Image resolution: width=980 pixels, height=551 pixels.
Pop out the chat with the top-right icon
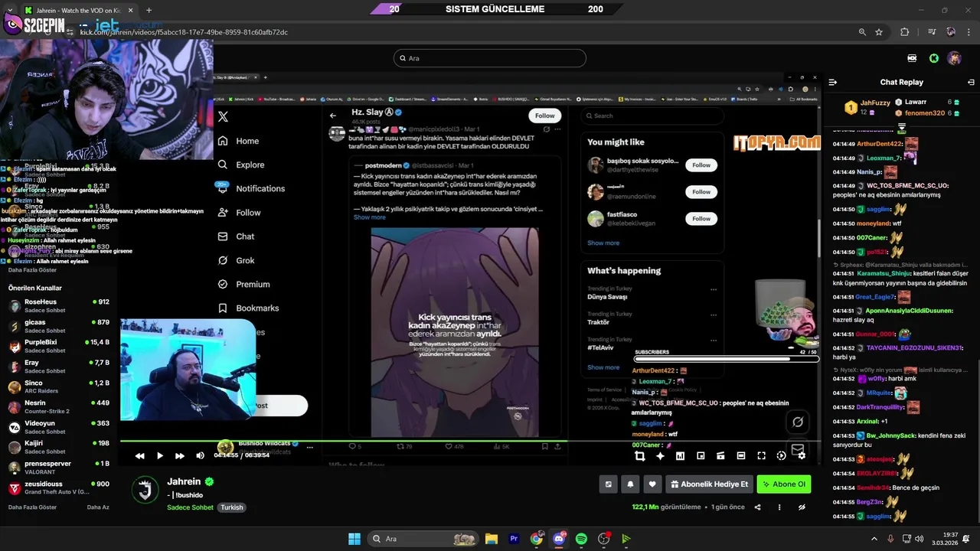[971, 82]
